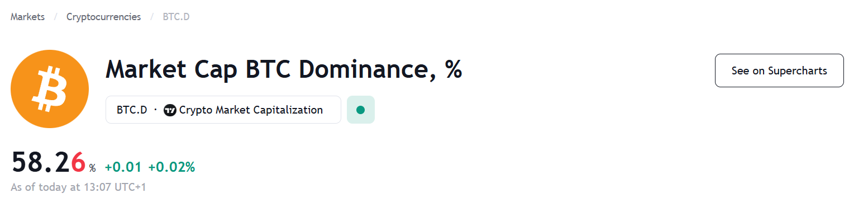Viewport: 868px width, 207px height.
Task: Select the Crypto Market Capitalization source text
Action: pos(251,110)
